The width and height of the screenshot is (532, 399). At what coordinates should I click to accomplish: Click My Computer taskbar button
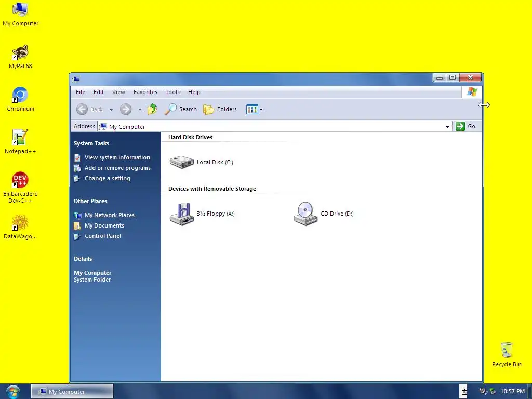coord(72,392)
